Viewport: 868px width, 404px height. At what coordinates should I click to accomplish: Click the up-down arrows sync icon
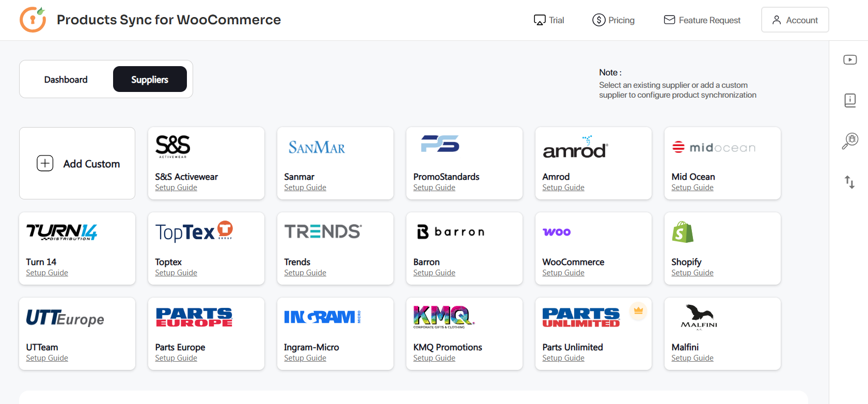coord(850,182)
